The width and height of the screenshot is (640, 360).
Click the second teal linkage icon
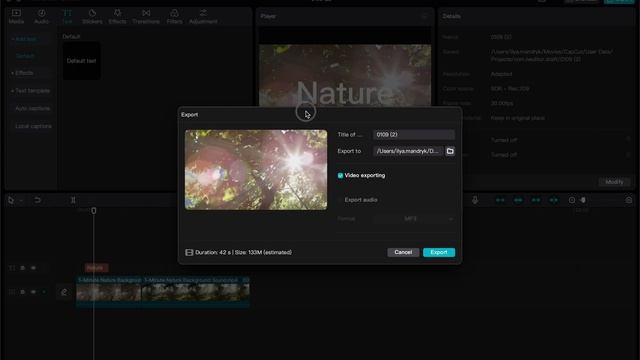point(518,200)
